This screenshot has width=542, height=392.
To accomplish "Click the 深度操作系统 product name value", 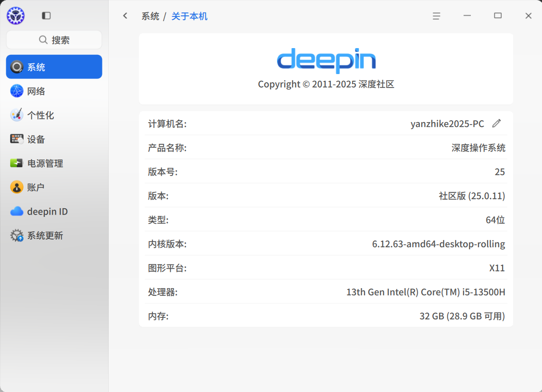I will (x=479, y=148).
